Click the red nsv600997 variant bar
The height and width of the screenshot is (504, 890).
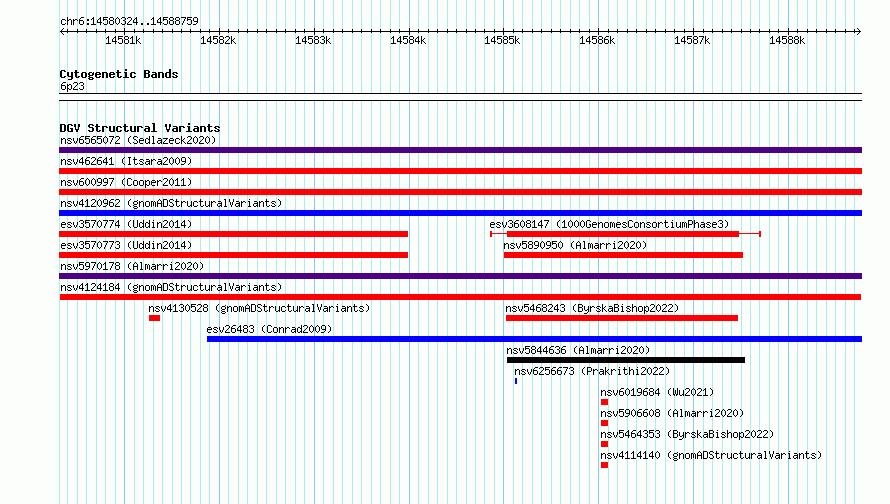point(460,192)
